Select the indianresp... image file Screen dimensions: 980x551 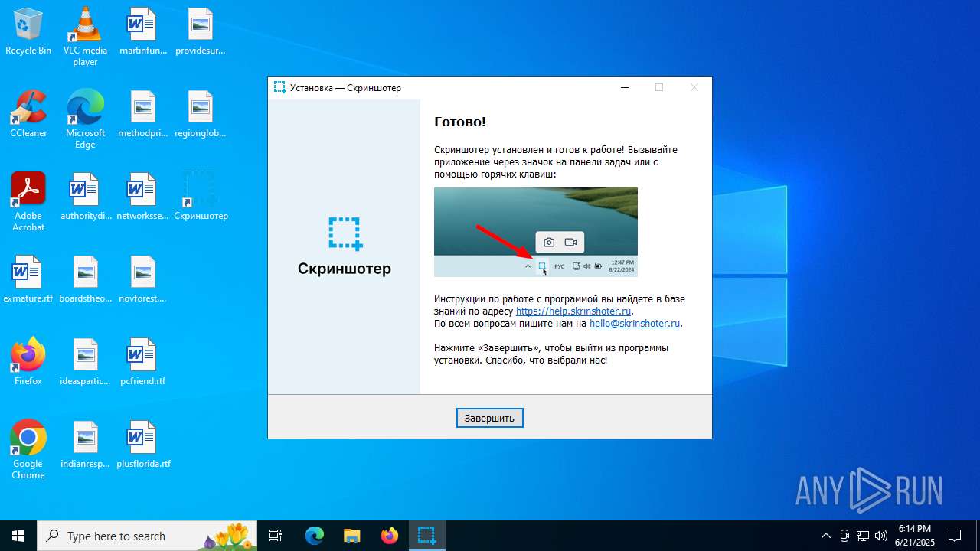coord(86,445)
